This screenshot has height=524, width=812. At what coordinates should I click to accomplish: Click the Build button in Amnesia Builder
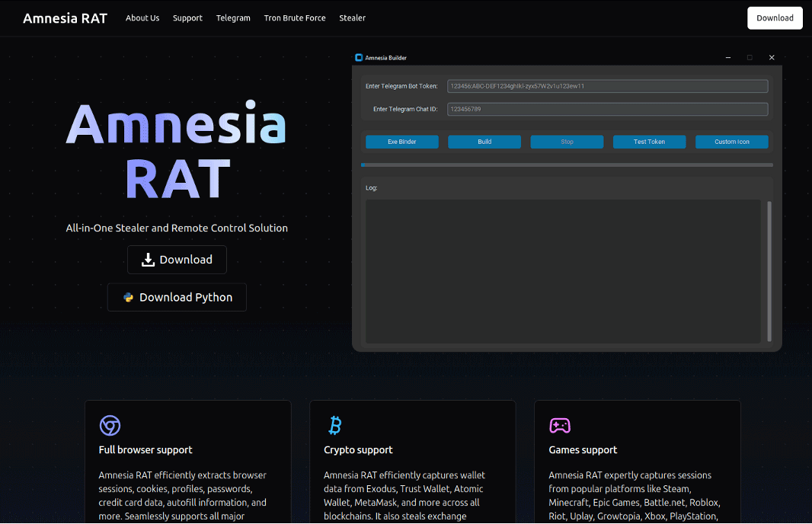484,142
